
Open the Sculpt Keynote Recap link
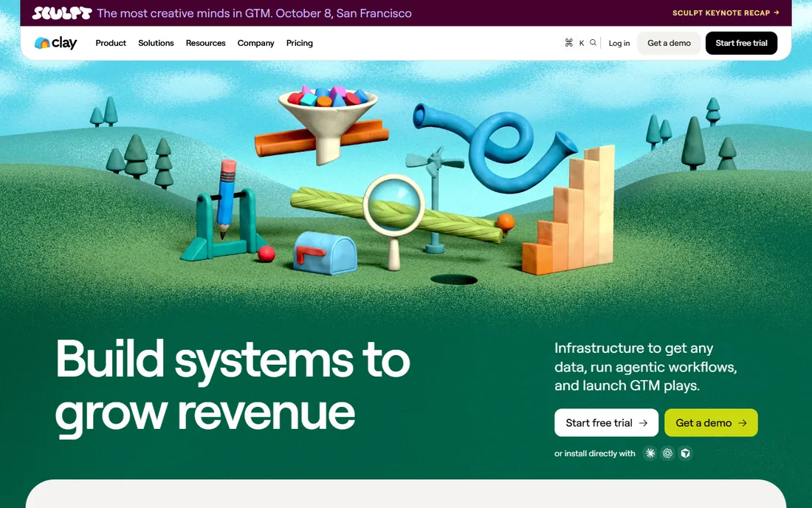tap(726, 13)
